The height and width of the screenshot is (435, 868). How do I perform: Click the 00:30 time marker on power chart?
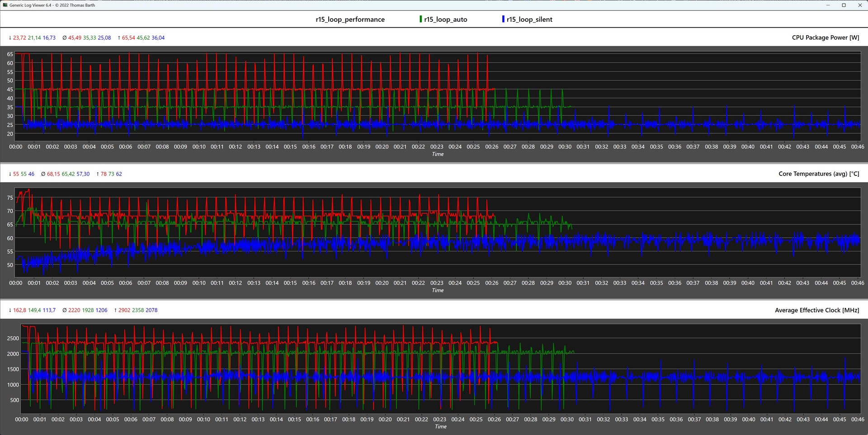pos(565,147)
